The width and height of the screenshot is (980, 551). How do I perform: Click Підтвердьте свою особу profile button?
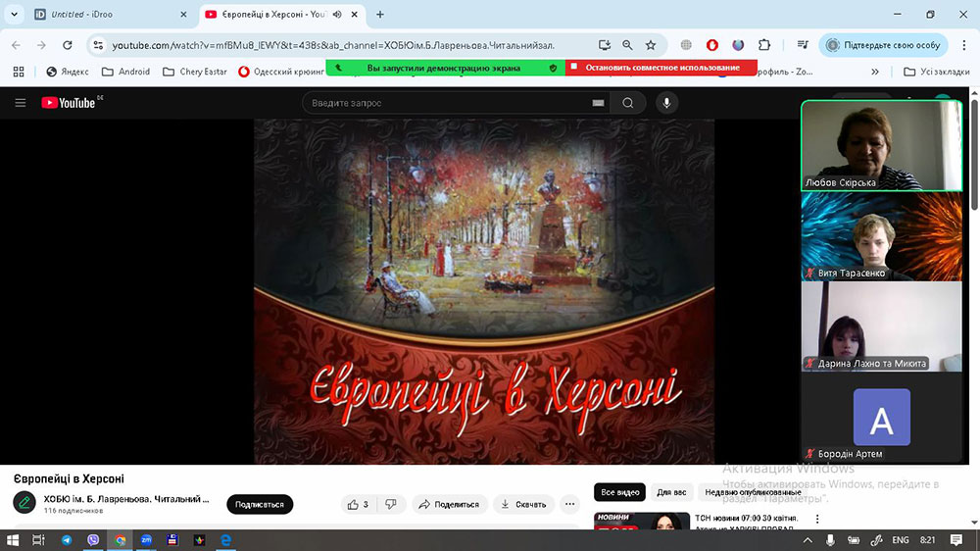(884, 45)
